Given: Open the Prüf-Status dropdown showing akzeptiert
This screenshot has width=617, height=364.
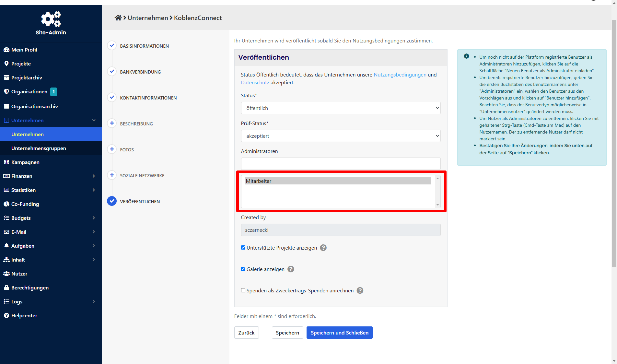Looking at the screenshot, I should pos(340,136).
